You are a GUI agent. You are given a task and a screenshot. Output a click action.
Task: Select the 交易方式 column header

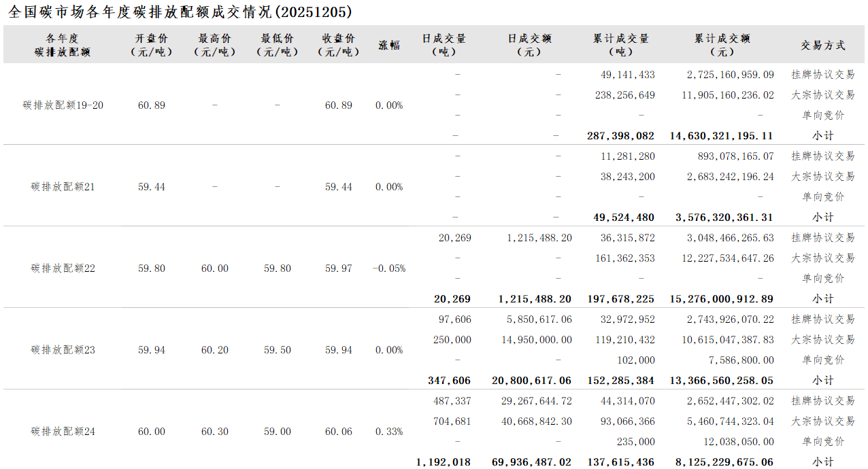tap(823, 45)
